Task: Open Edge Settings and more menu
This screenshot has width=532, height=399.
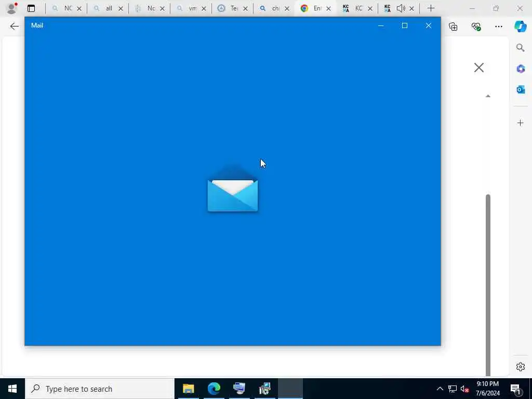Action: coord(498,26)
